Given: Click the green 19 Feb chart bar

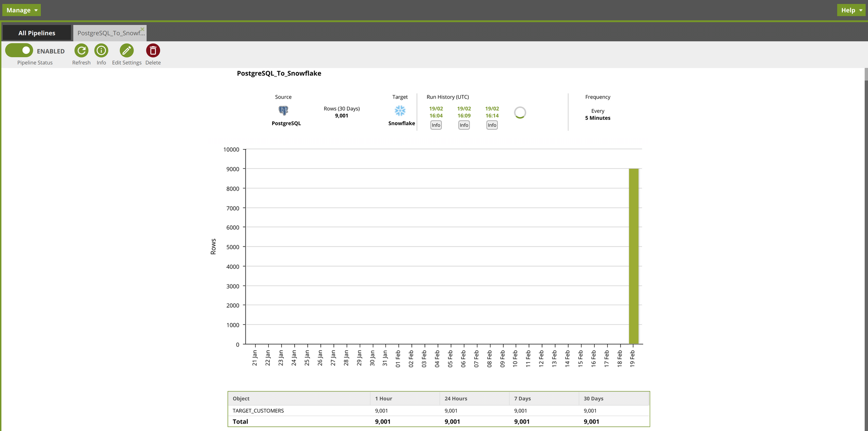Looking at the screenshot, I should point(633,256).
